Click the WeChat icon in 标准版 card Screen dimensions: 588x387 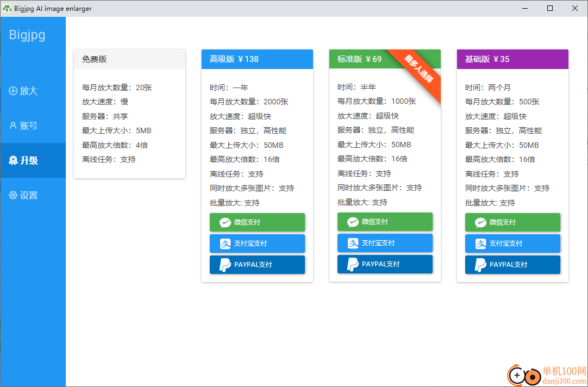pyautogui.click(x=353, y=222)
